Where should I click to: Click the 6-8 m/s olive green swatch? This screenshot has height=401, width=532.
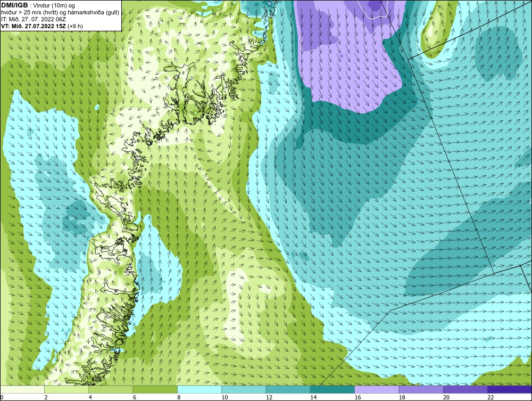(x=155, y=389)
